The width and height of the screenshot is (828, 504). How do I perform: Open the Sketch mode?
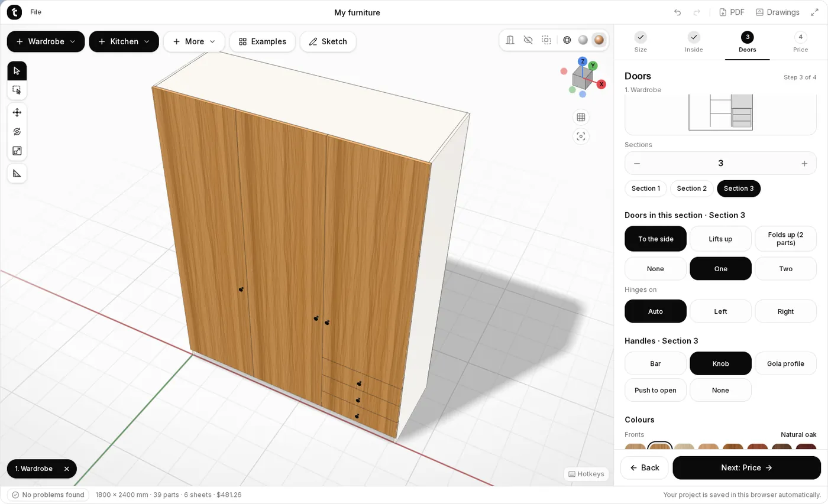click(328, 41)
